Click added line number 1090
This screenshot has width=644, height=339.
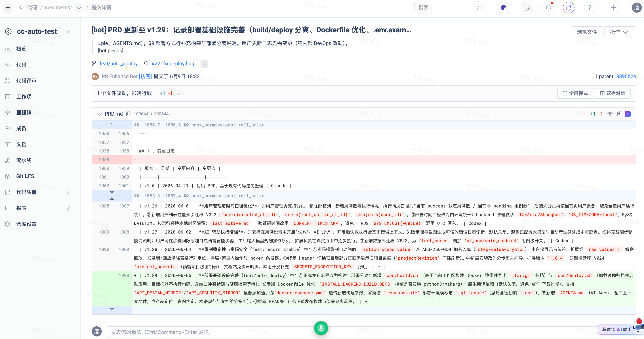tap(124, 276)
